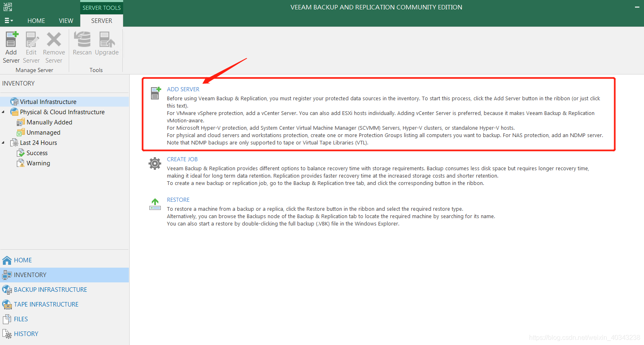
Task: Click the Physical & Cloud Infrastructure icon
Action: pos(14,112)
